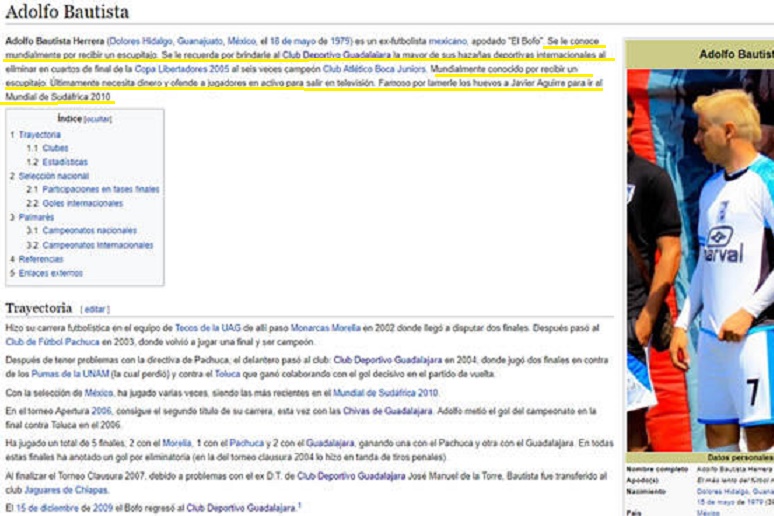Viewport: 774px width, 516px height.
Task: Jump to subsection 1.2 Estadísticas
Action: click(x=57, y=162)
